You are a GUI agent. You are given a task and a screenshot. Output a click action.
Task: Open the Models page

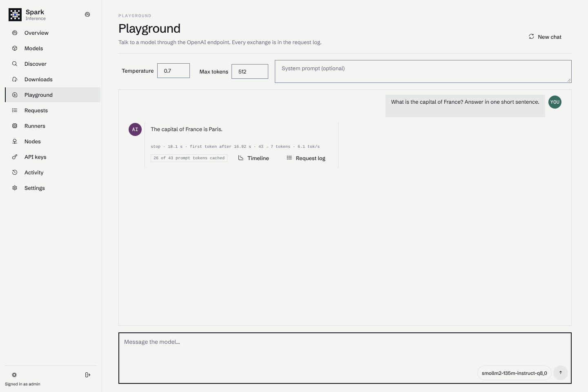click(53, 48)
